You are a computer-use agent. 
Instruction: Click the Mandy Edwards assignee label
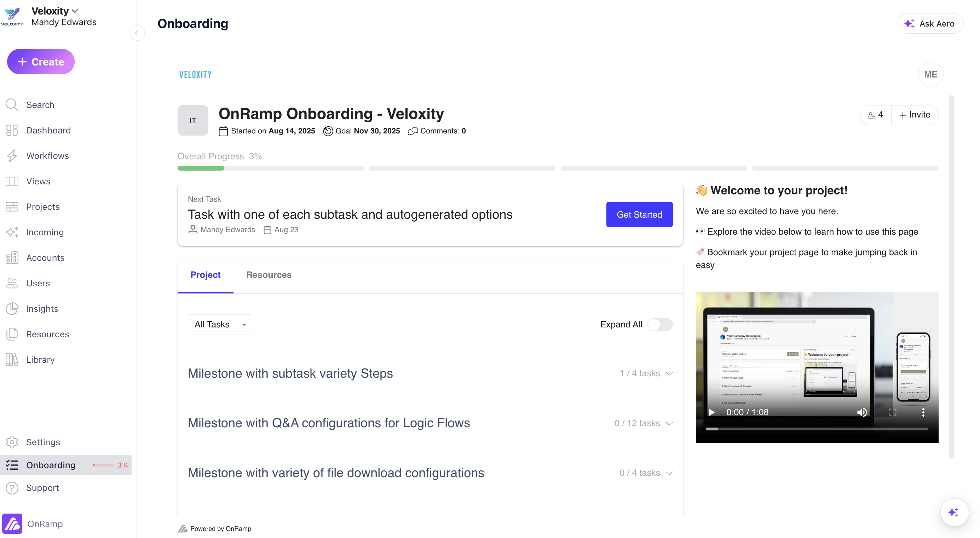coord(227,229)
